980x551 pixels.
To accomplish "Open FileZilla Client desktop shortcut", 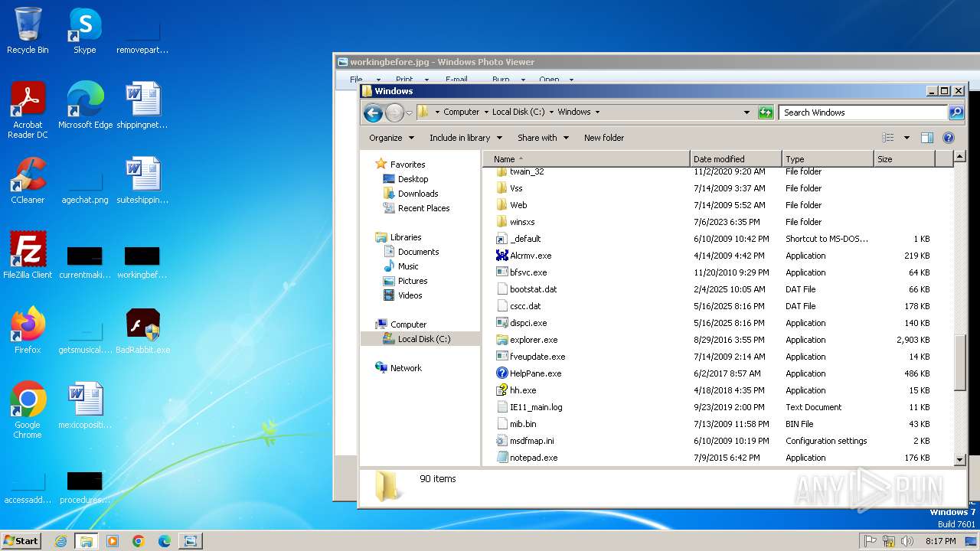I will 28,256.
